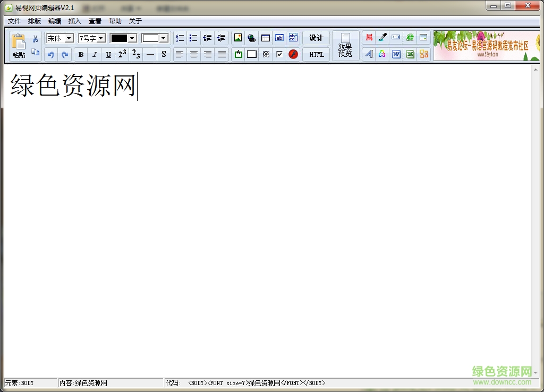Image resolution: width=544 pixels, height=392 pixels.
Task: Switch to HTML code view
Action: [317, 54]
